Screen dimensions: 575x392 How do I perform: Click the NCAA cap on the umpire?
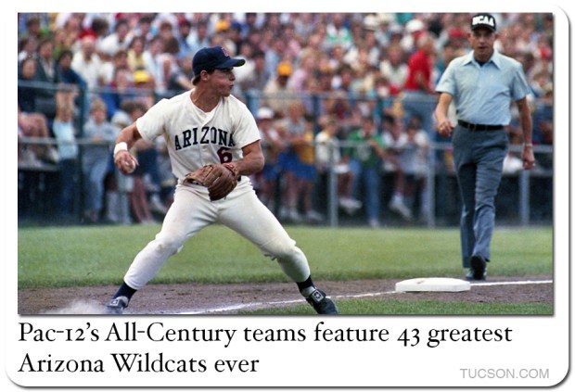(483, 21)
